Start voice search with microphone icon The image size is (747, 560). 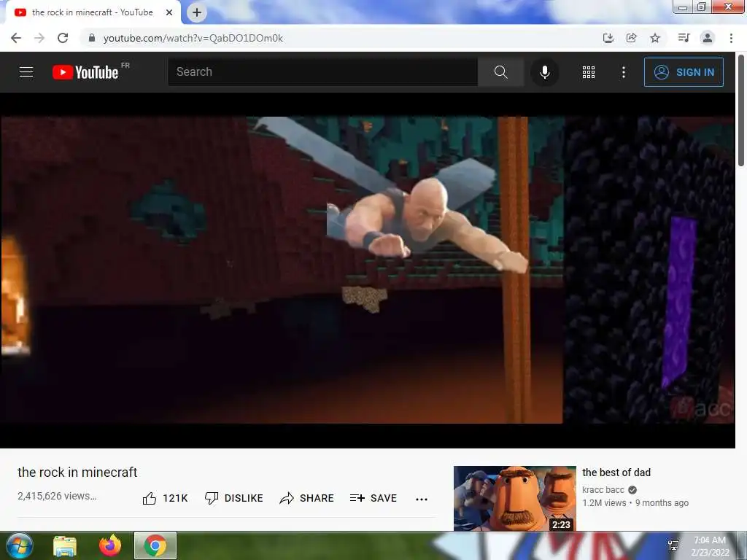544,72
